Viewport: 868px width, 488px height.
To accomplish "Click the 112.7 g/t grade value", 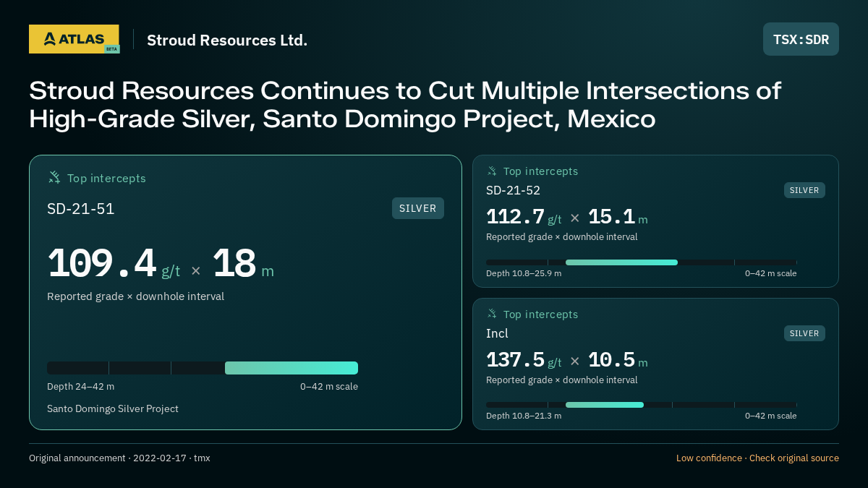I will (524, 217).
